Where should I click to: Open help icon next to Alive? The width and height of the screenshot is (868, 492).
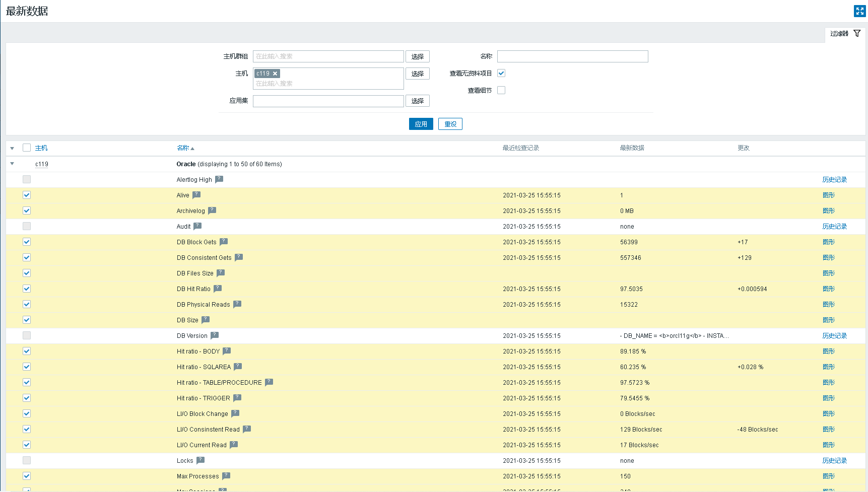pos(196,195)
